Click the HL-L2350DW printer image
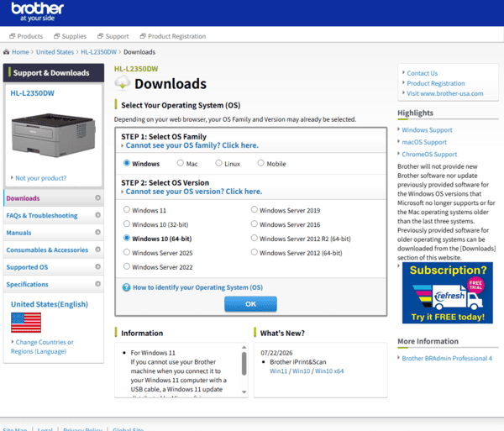Viewport: 504px width, 431px height. click(54, 135)
